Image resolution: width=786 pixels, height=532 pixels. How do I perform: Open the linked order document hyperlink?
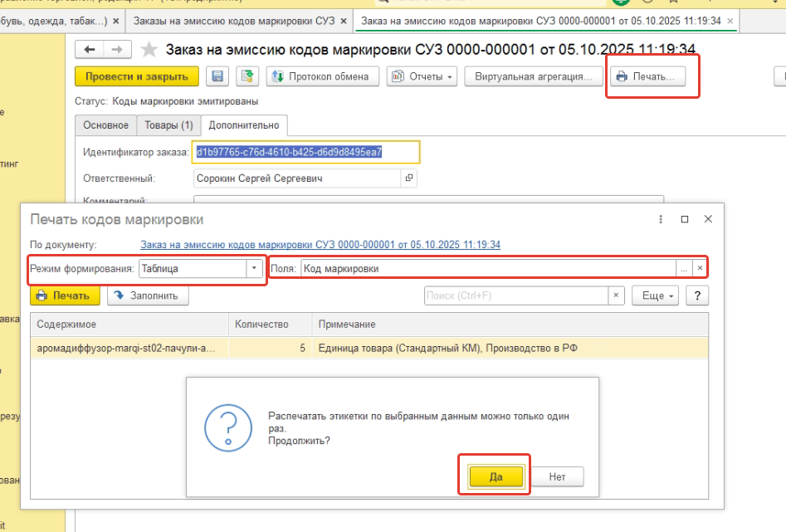tap(320, 245)
